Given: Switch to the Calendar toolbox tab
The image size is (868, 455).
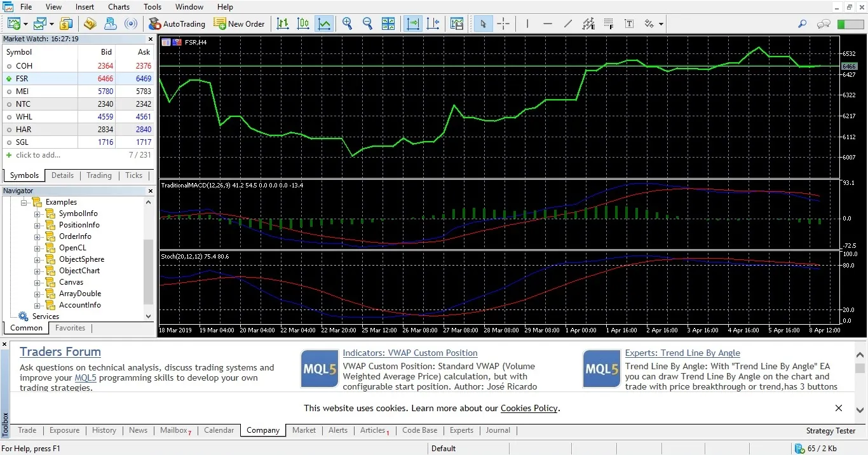Looking at the screenshot, I should (x=219, y=430).
